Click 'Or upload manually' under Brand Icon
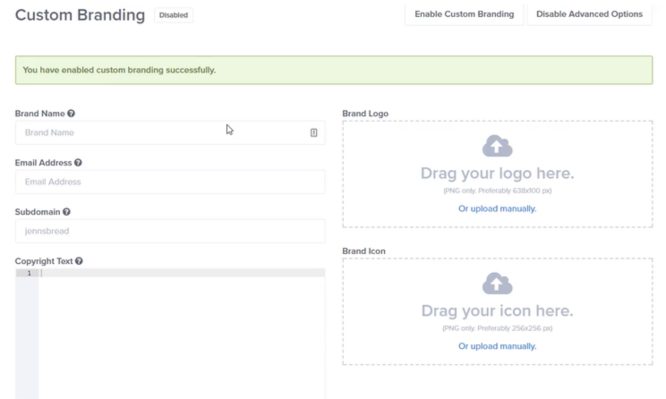Screen dimensions: 666x399 [497, 346]
